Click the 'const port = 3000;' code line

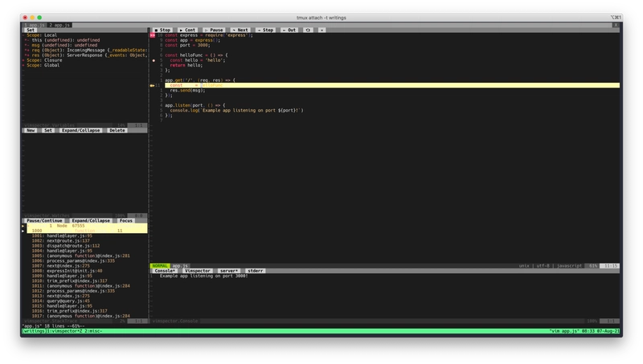coord(187,45)
